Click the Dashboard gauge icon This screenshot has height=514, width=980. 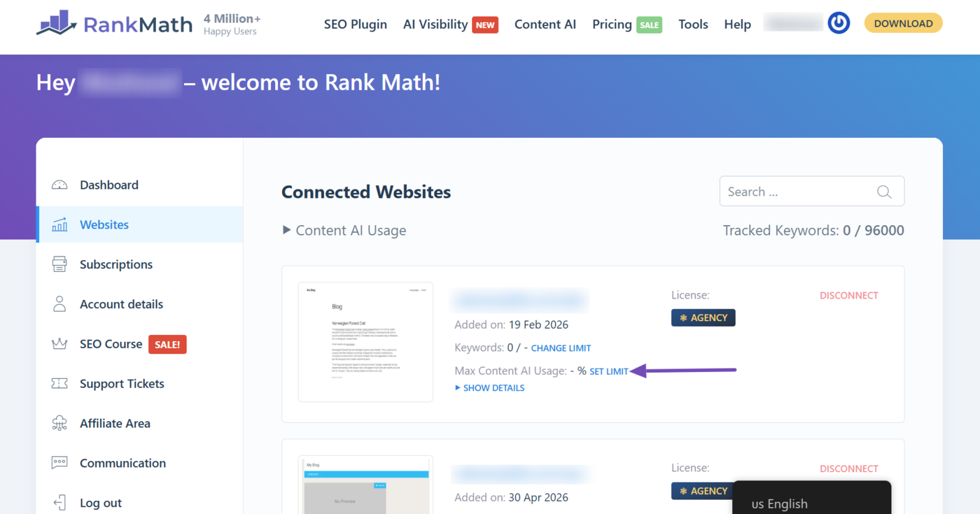59,185
